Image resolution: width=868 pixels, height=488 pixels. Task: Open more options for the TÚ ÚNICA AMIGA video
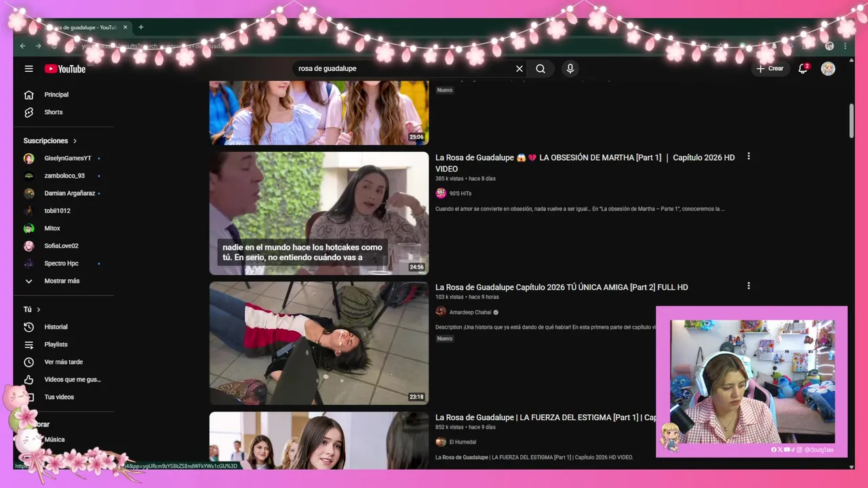pos(749,286)
